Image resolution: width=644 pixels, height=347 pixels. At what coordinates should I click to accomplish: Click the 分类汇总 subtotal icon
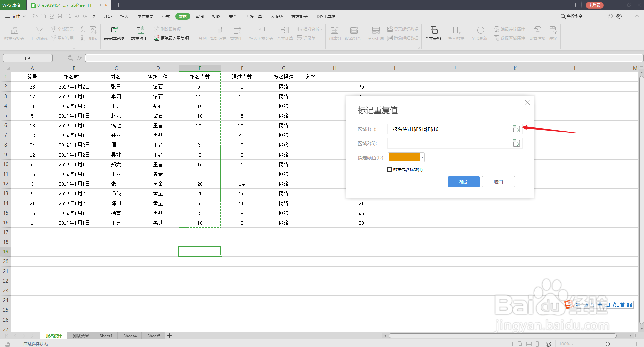376,31
